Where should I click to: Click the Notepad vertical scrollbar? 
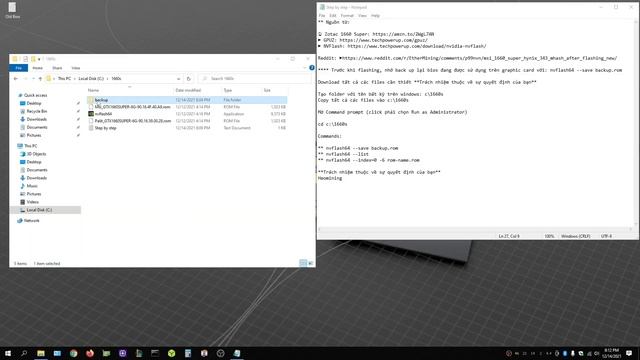[x=636, y=122]
